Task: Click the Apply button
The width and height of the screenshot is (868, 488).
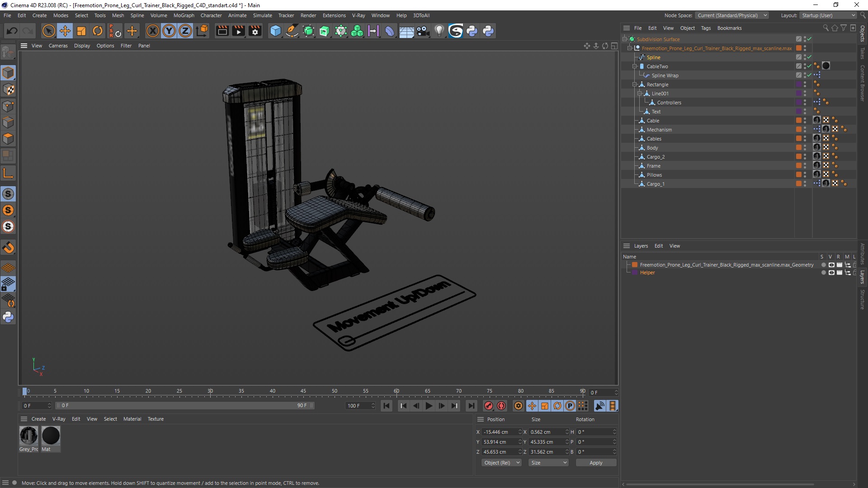Action: (x=596, y=463)
